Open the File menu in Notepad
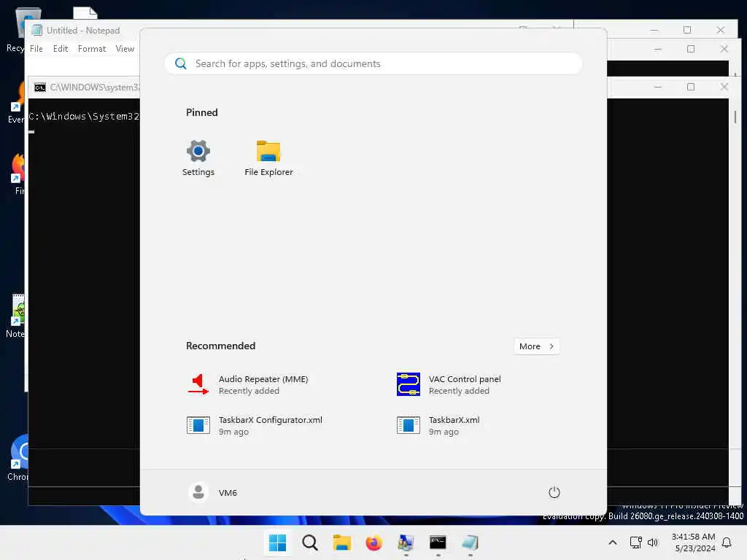This screenshot has width=747, height=560. pyautogui.click(x=36, y=49)
